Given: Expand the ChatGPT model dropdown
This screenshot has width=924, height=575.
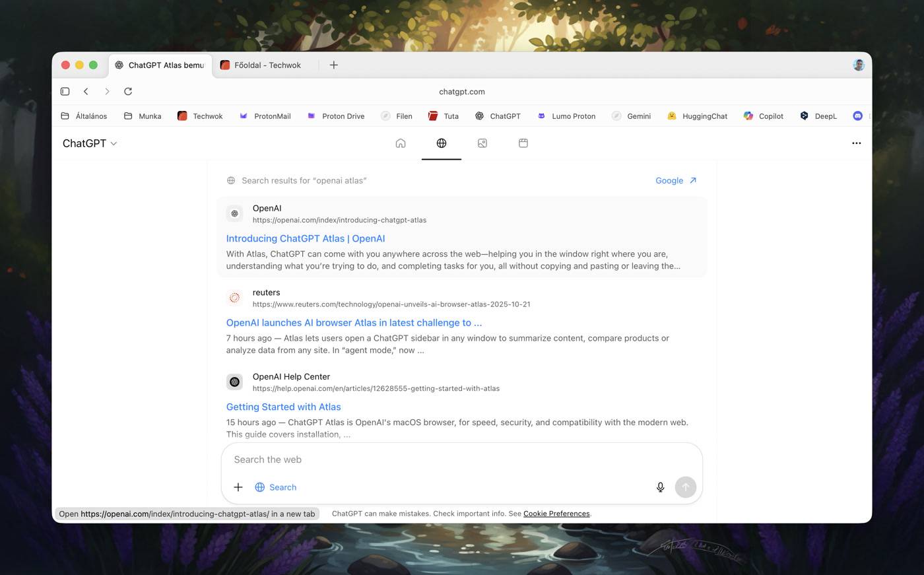Looking at the screenshot, I should click(90, 143).
